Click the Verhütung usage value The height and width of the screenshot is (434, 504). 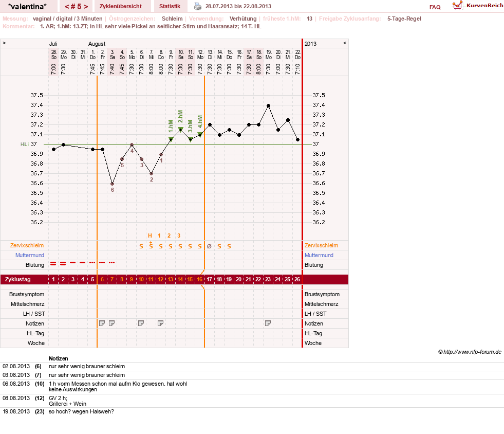[243, 19]
